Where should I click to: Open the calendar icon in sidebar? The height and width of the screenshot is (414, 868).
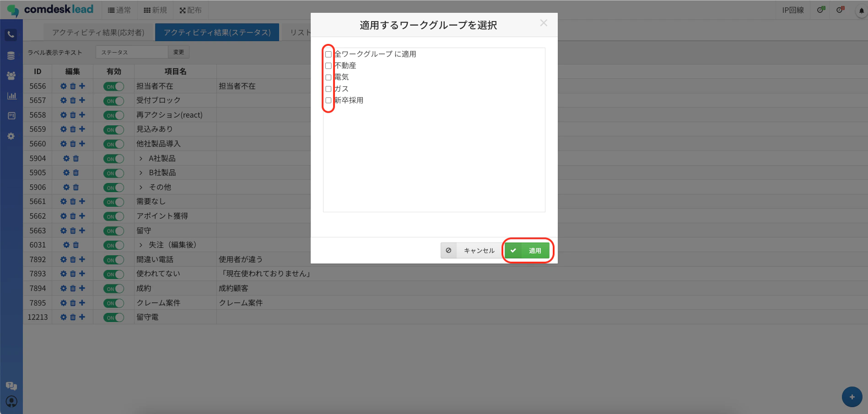click(x=11, y=116)
